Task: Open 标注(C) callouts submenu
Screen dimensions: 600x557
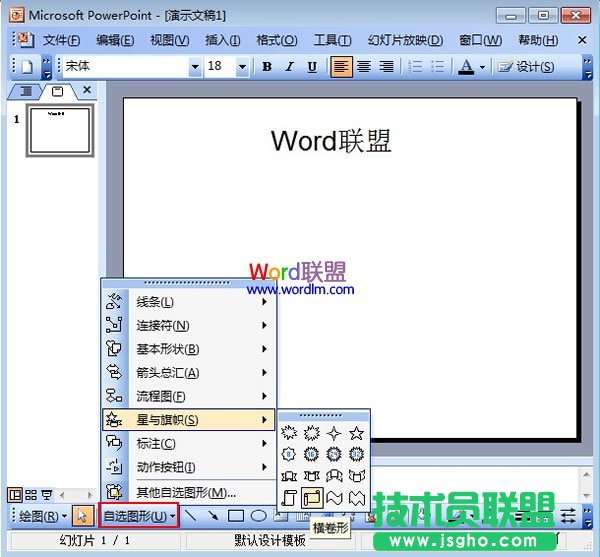Action: tap(189, 443)
